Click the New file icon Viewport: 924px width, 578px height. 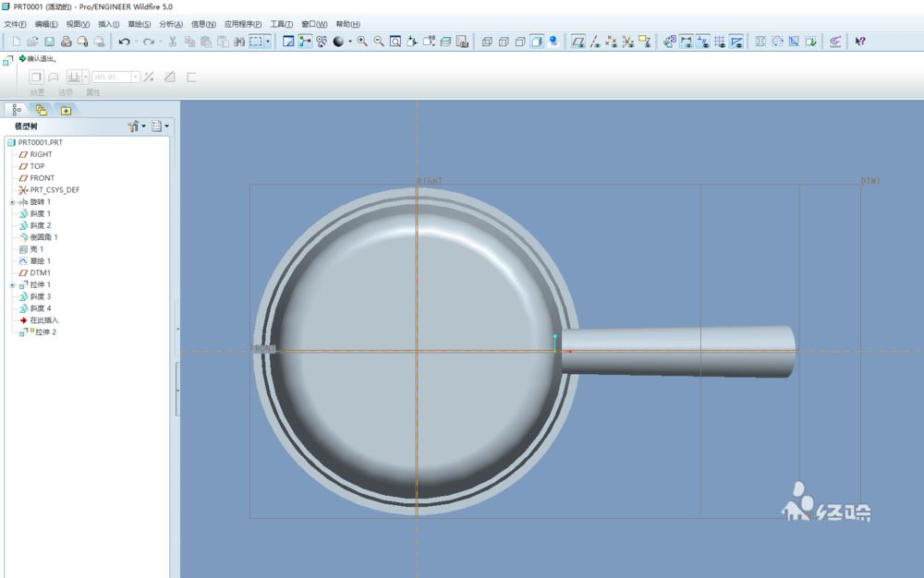[16, 42]
